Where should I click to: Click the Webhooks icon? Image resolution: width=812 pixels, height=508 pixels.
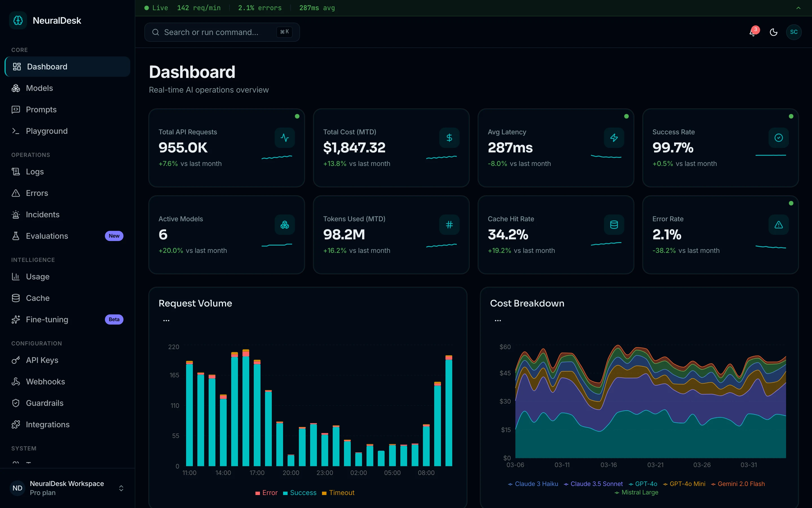tap(16, 382)
